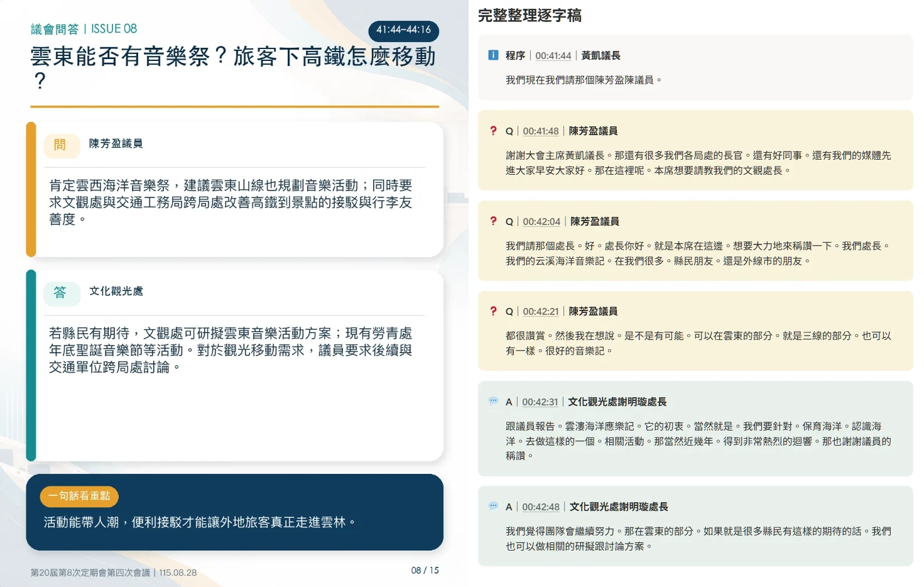Screen dimensions: 924x587
Task: Click transcript text starting 謝謝大會主席黃凱議長
Action: pos(698,163)
